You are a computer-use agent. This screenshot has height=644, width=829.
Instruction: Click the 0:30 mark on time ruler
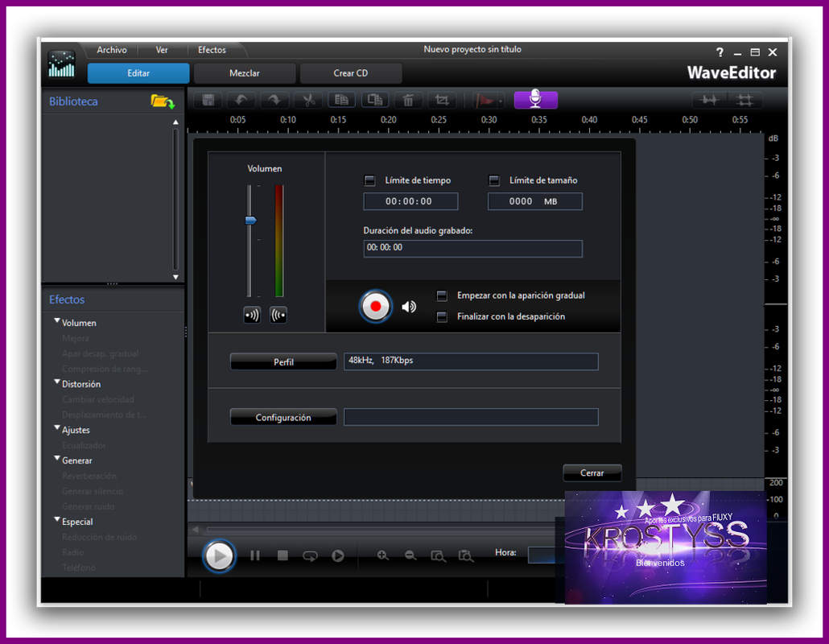pos(489,119)
